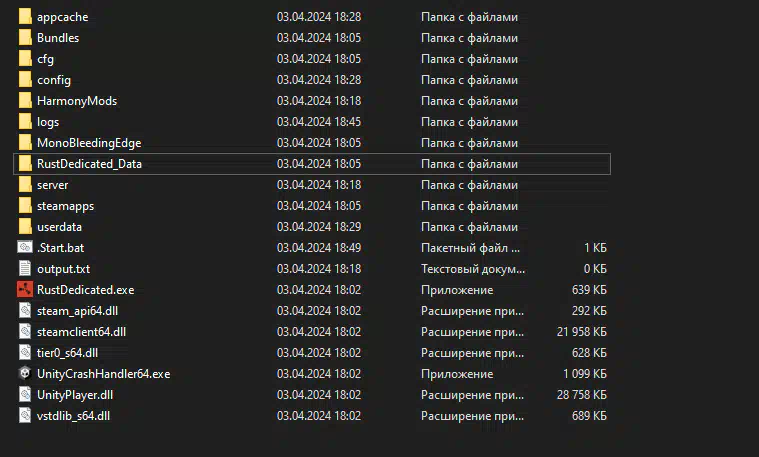
Task: Select the HarmonyMods folder icon
Action: coord(25,101)
